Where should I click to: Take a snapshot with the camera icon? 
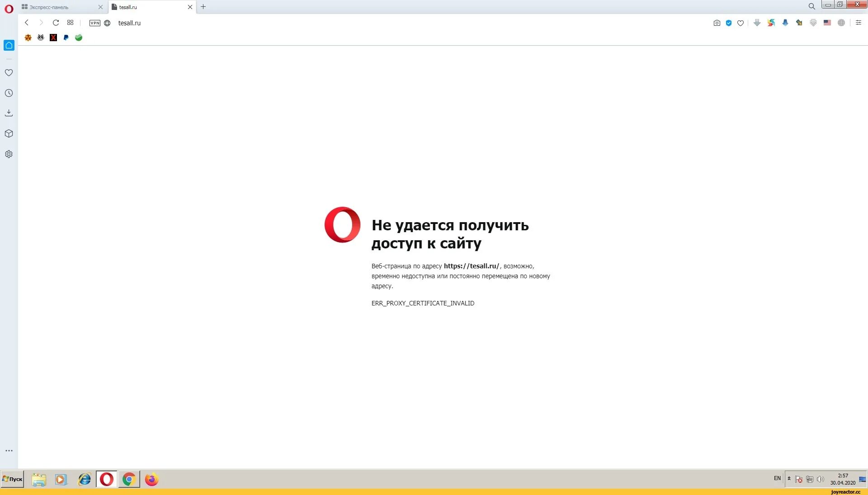click(717, 23)
